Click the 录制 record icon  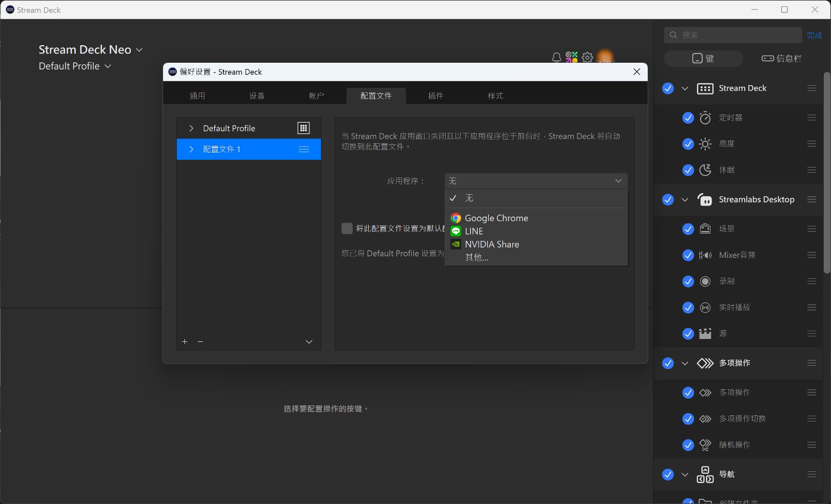705,281
